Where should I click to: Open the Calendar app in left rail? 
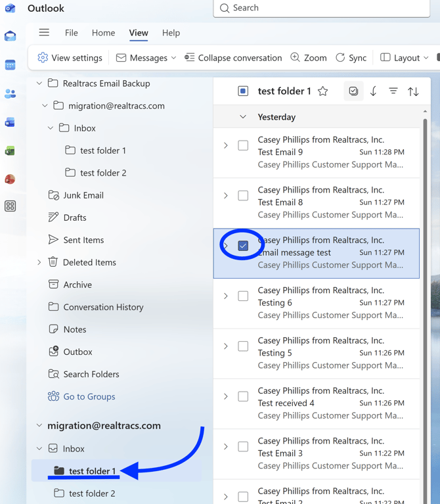tap(10, 65)
